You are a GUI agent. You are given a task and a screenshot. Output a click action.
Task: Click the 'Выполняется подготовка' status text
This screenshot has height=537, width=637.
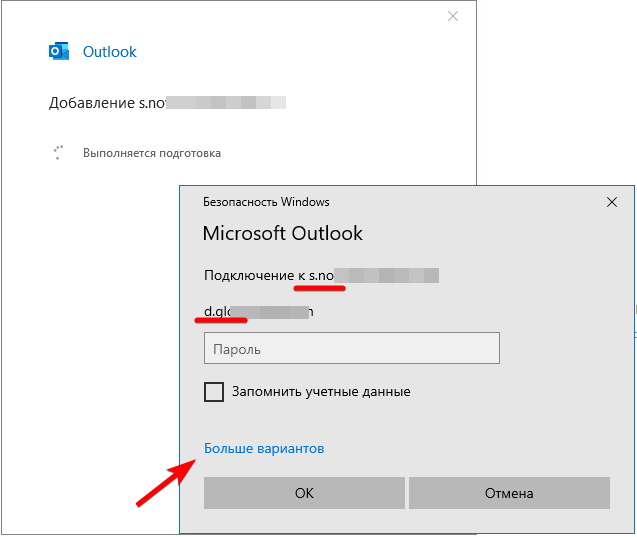tap(152, 153)
